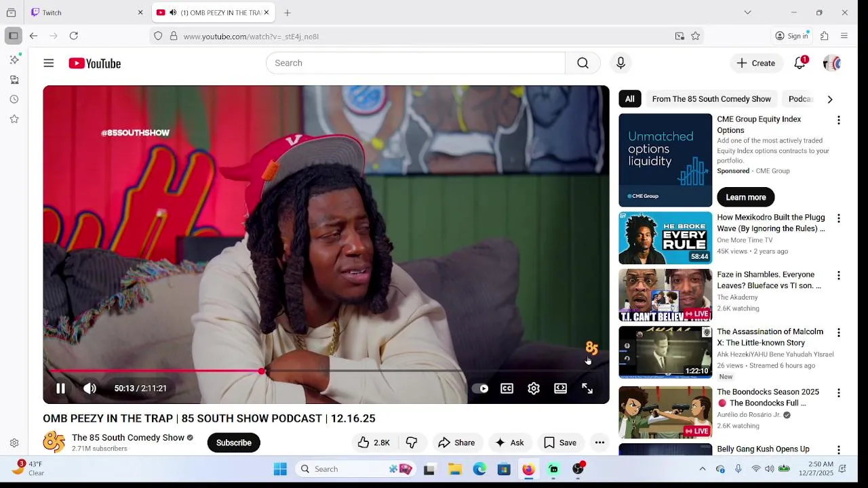The image size is (868, 488).
Task: Toggle the autoplay switch in player
Action: click(x=480, y=388)
